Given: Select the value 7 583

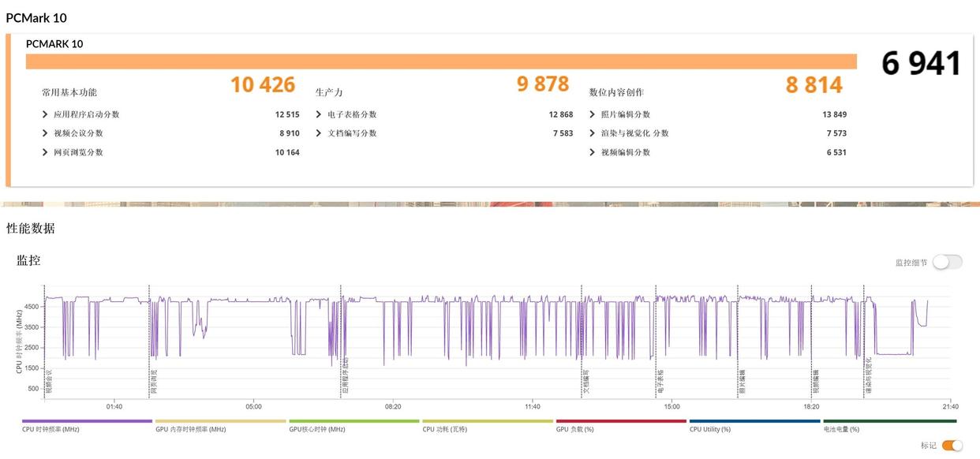Looking at the screenshot, I should (563, 133).
